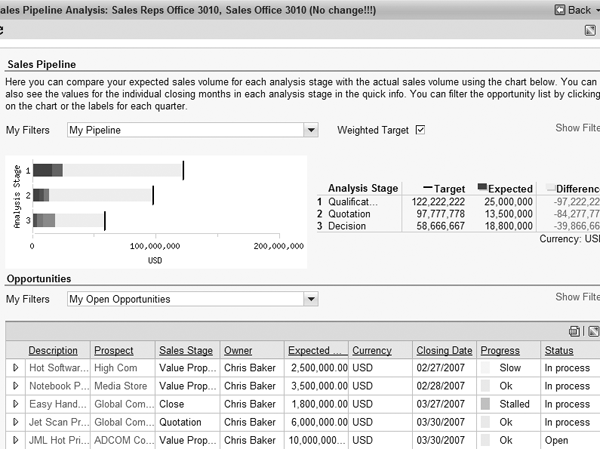The height and width of the screenshot is (449, 600).
Task: Select the Quotation analysis stage row
Action: (x=349, y=214)
